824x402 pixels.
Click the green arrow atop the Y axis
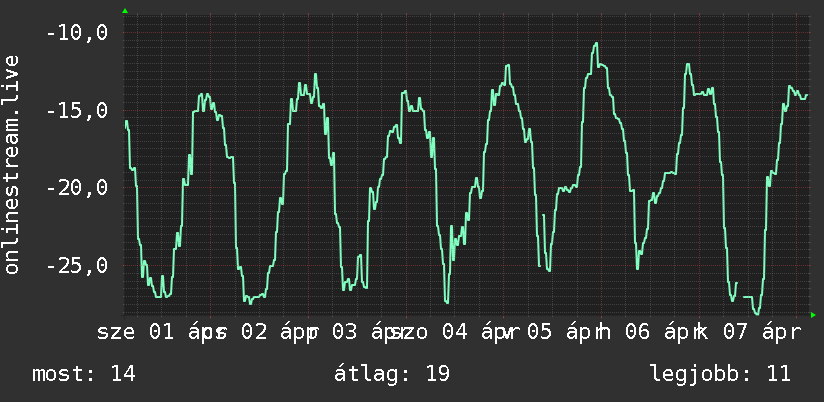tap(125, 11)
